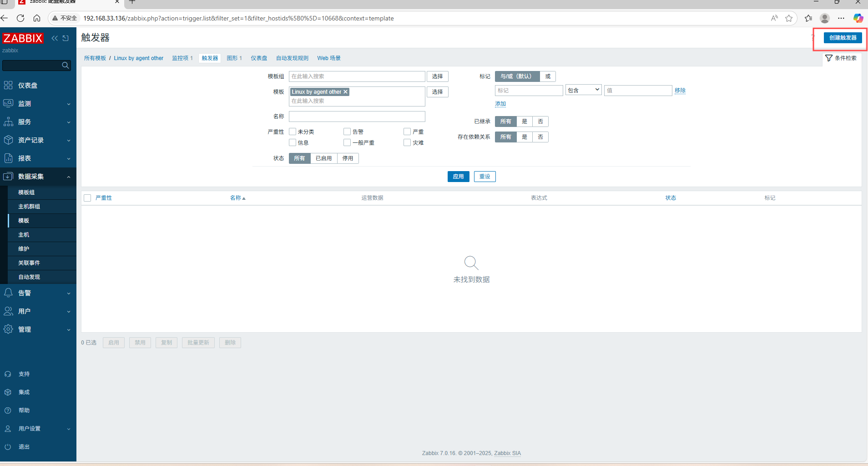Click the 集成 integrations icon
The height and width of the screenshot is (466, 868).
(8, 392)
